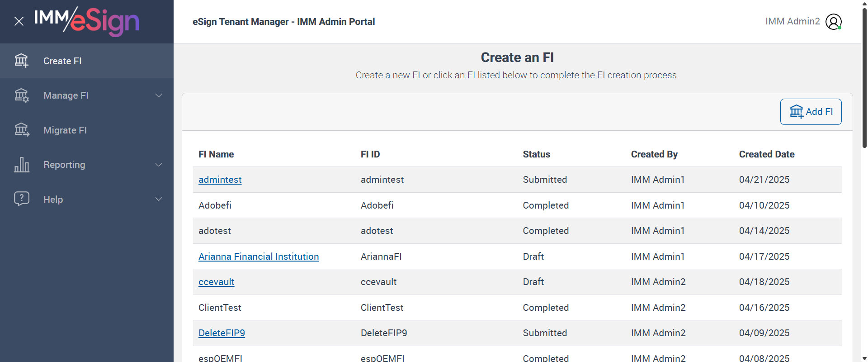Open the user profile avatar icon

click(833, 21)
